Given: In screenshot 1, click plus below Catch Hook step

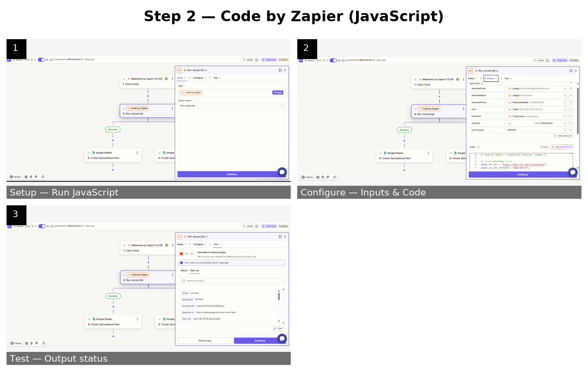Looking at the screenshot, I should [x=148, y=96].
